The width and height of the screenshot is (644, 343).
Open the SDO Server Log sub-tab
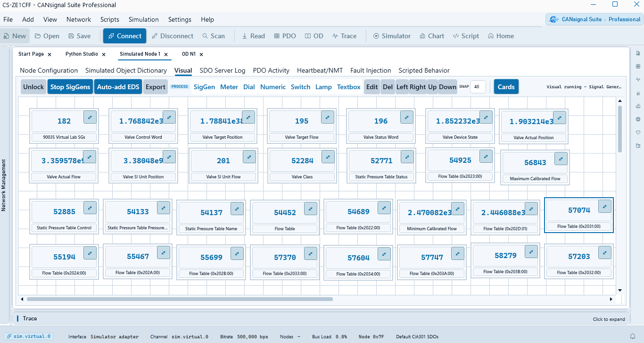point(223,70)
